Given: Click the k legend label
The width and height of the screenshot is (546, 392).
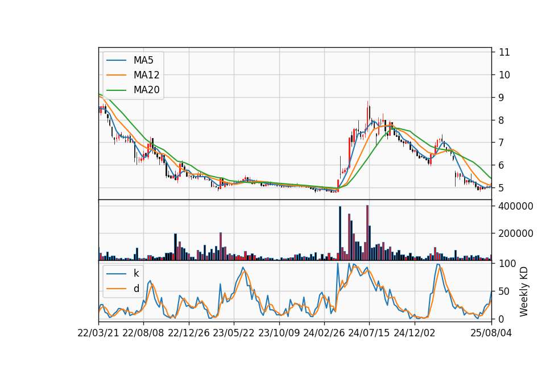Looking at the screenshot, I should tap(136, 273).
